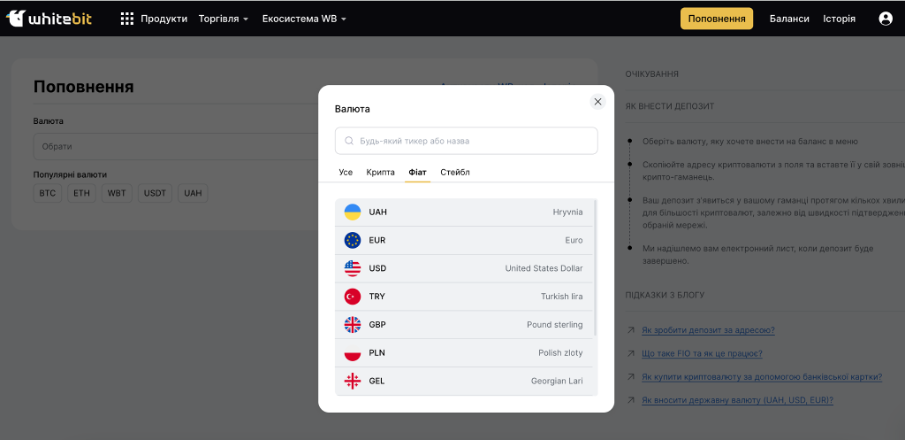
Task: Select the Ukrainian flag UAH currency
Action: (x=353, y=212)
